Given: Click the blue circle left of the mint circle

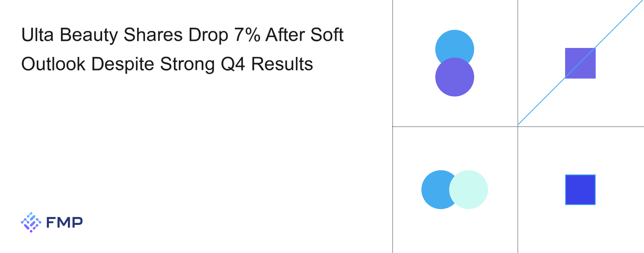Looking at the screenshot, I should coord(434,190).
